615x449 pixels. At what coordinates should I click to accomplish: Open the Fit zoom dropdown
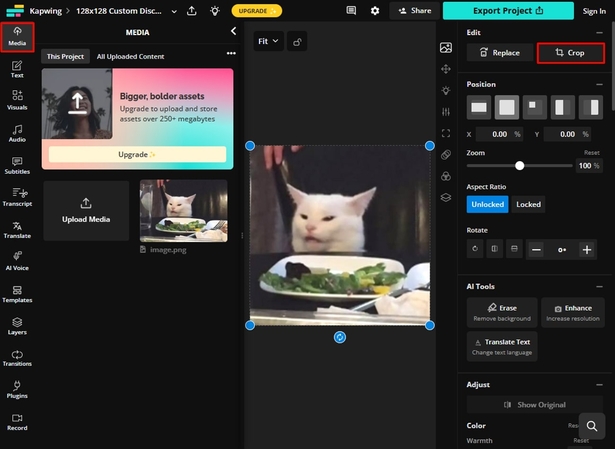[x=268, y=42]
